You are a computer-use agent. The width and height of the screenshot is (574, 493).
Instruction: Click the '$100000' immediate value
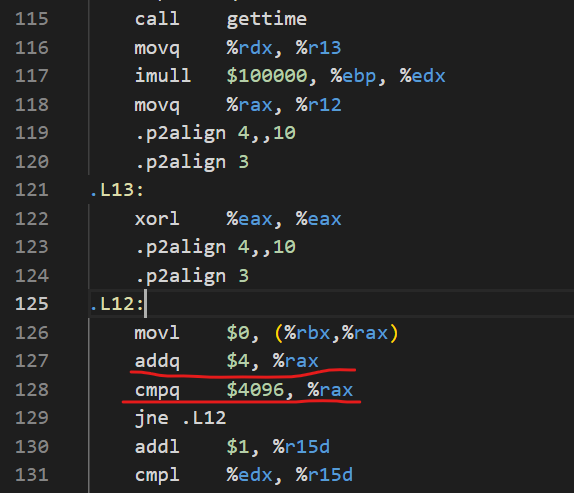point(267,76)
